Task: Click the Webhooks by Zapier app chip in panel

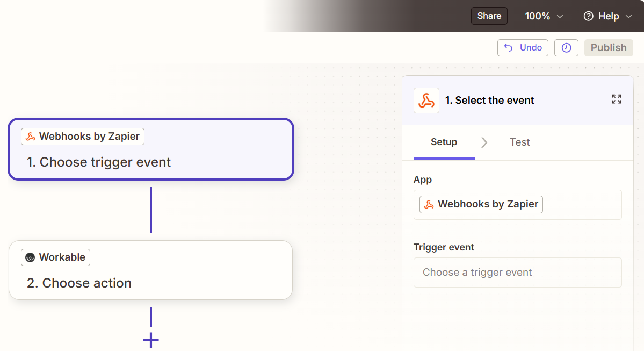Action: 481,204
